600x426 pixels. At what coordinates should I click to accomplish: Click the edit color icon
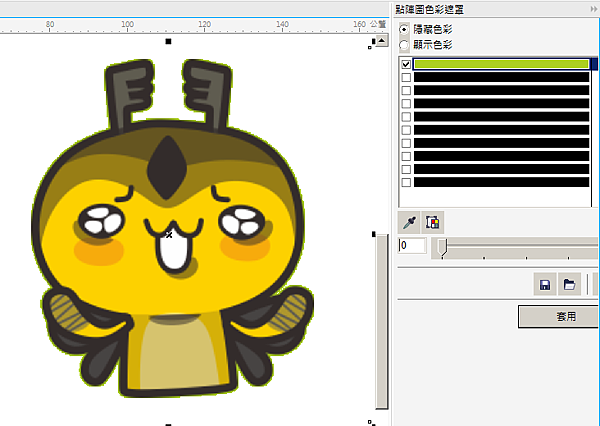(433, 221)
